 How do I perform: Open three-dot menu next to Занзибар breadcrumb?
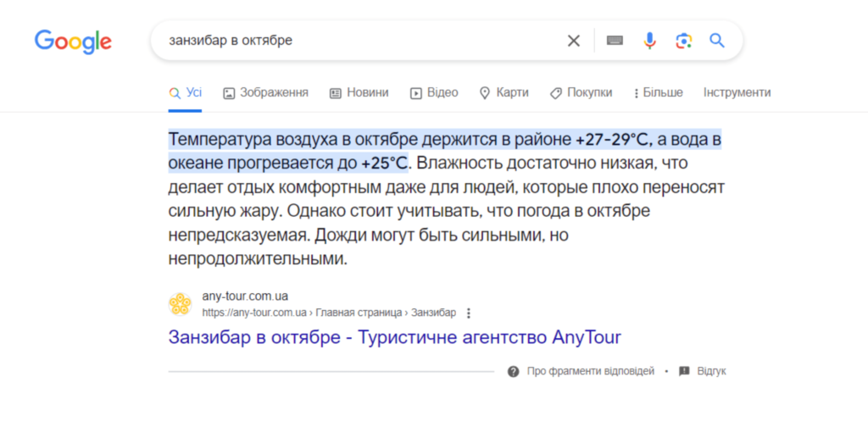[468, 313]
